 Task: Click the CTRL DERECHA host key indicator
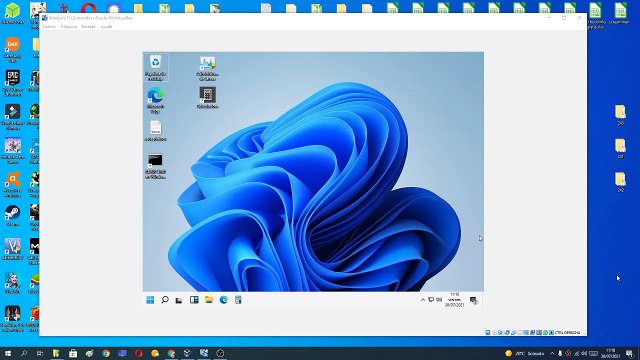(567, 333)
